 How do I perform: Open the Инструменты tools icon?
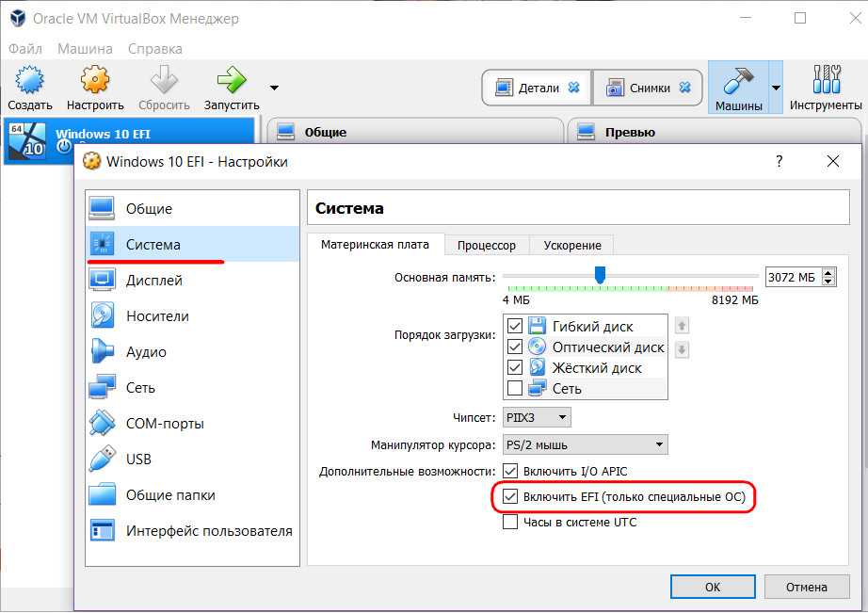pos(826,81)
